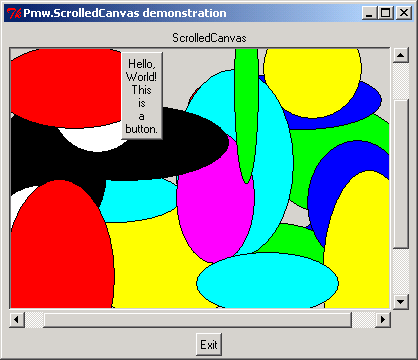Click the ScrolledCanvas label text
Viewport: 418px width, 360px height.
coord(209,38)
